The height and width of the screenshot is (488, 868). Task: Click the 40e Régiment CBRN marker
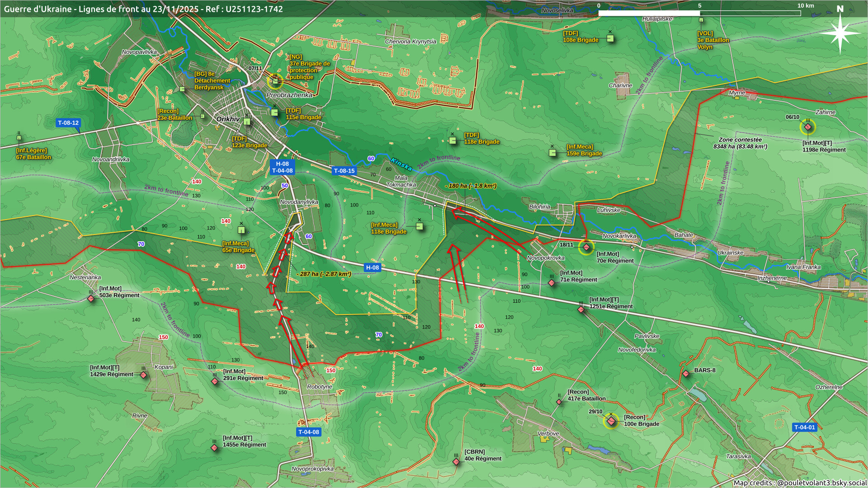click(x=456, y=462)
